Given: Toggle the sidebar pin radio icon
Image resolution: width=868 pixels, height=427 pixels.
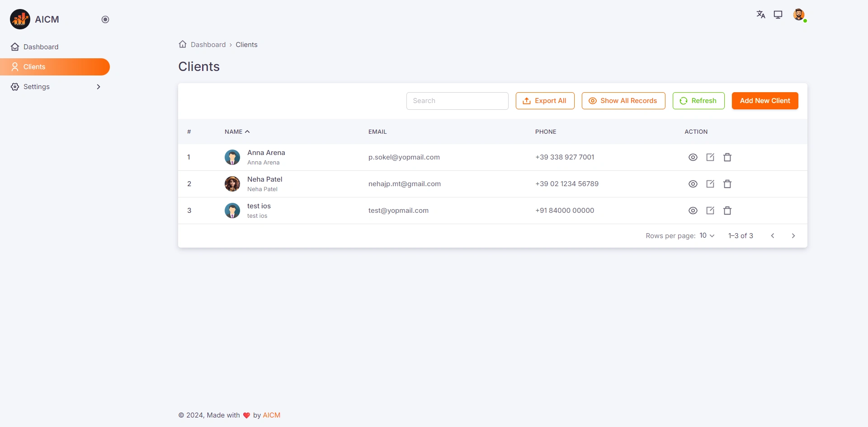Looking at the screenshot, I should pos(105,19).
